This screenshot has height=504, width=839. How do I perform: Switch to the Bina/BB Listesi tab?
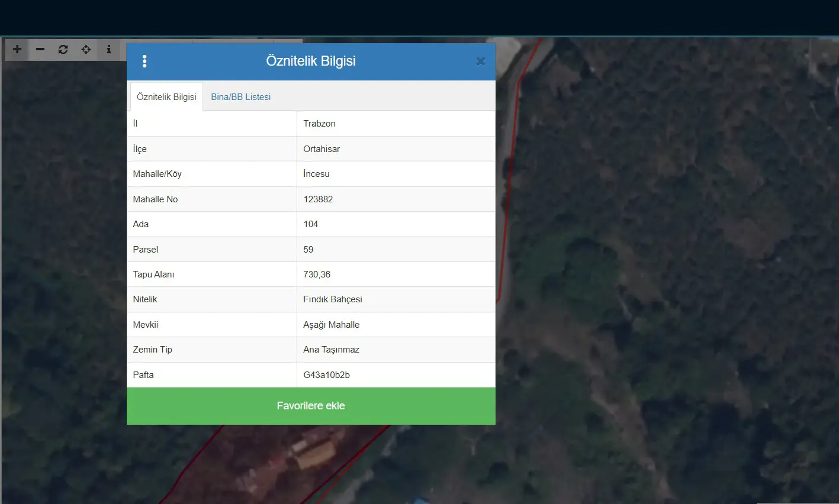point(240,97)
